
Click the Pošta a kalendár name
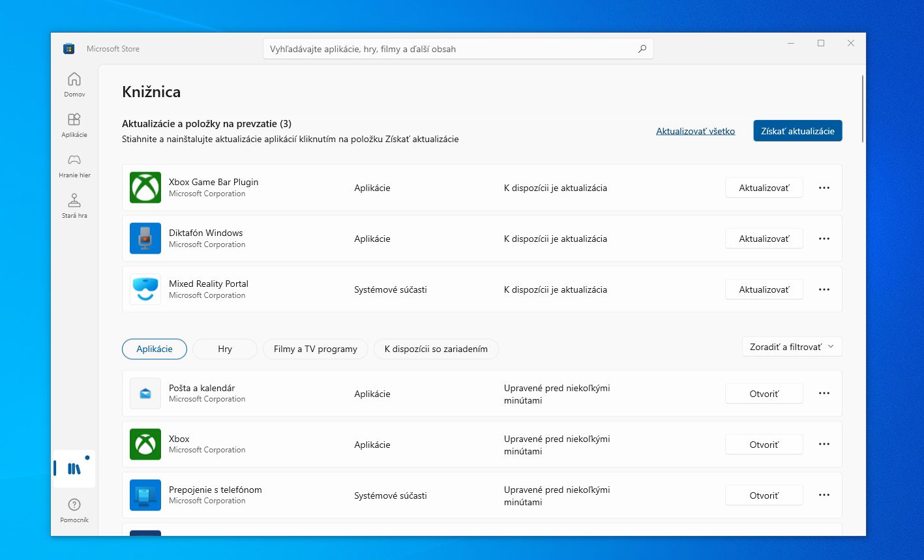point(201,388)
